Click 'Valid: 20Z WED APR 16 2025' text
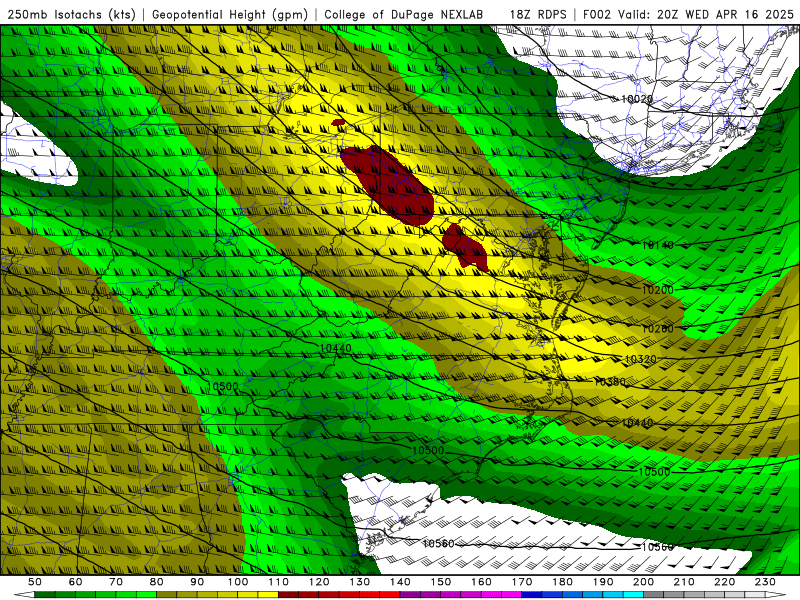 [x=706, y=14]
